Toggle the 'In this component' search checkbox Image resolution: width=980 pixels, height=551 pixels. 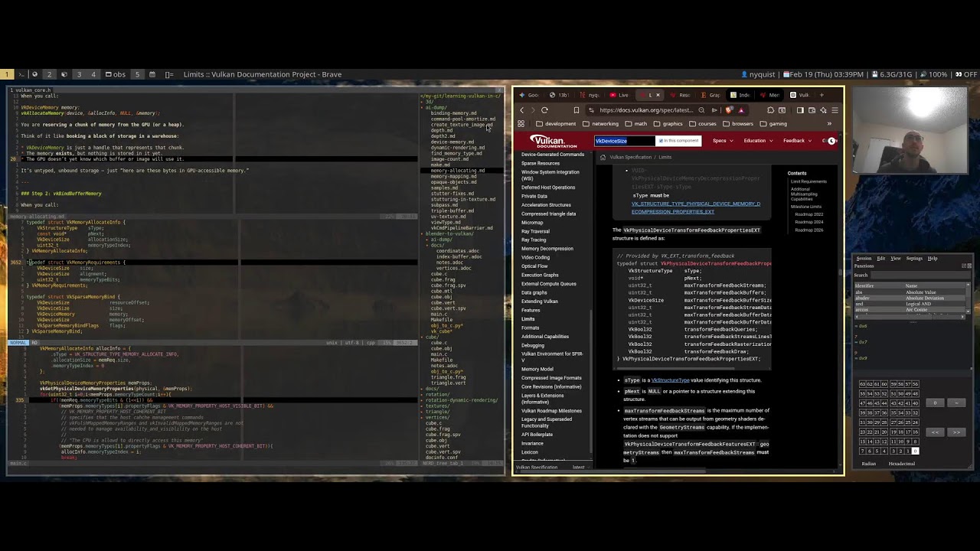pos(661,141)
